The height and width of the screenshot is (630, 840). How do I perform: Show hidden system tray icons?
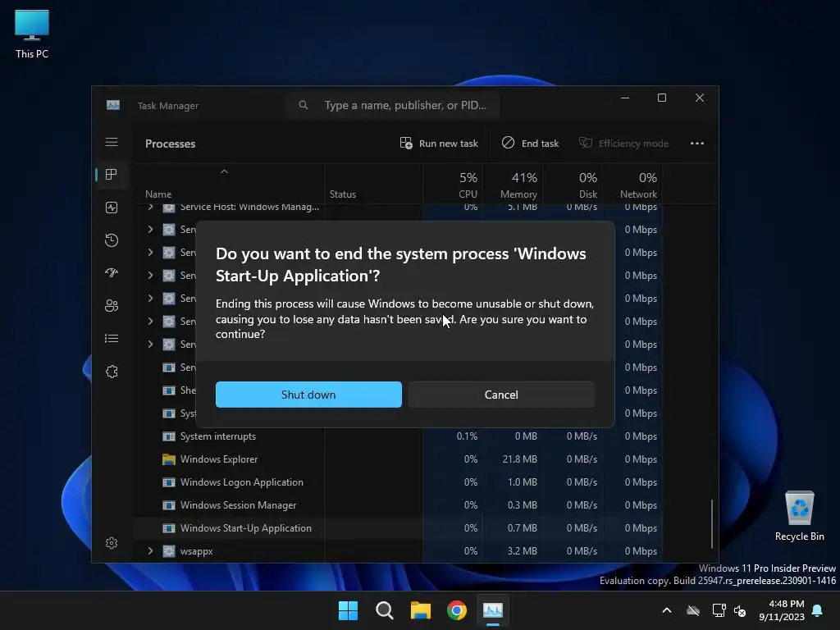pyautogui.click(x=667, y=610)
